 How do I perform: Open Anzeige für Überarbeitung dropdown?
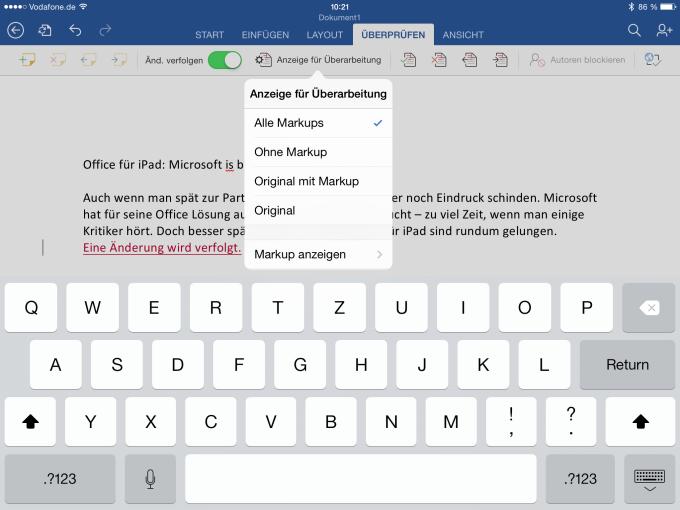coord(318,60)
